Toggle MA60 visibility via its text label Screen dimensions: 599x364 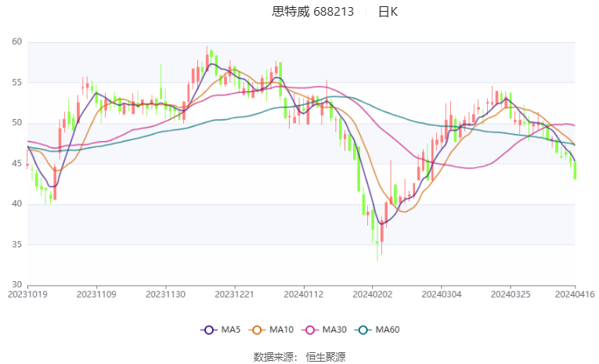point(387,330)
